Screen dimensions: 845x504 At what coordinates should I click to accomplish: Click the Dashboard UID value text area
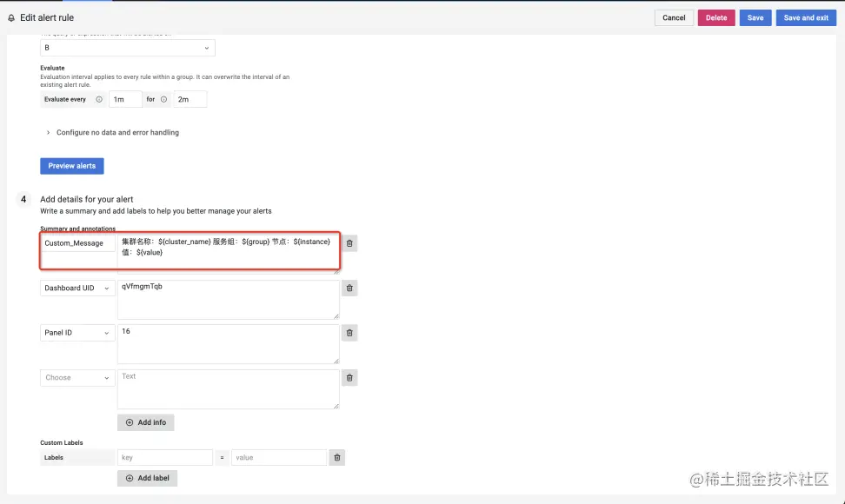(229, 300)
